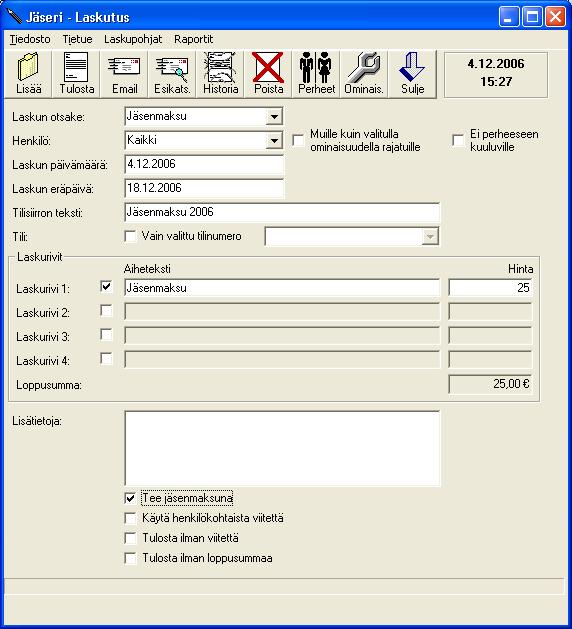Enable Käytä henkilökohtaista viitettä checkbox
This screenshot has height=629, width=572.
[130, 518]
